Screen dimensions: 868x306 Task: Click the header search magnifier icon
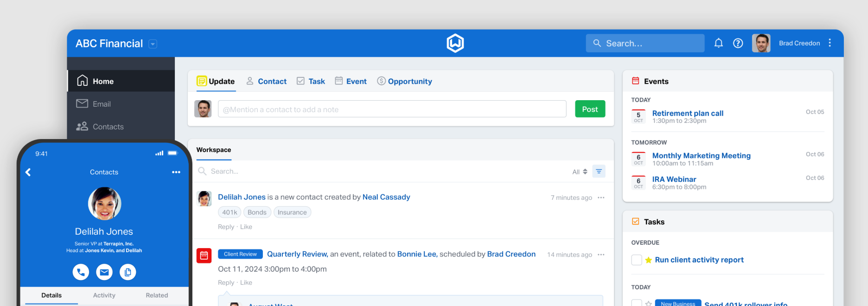click(x=597, y=43)
